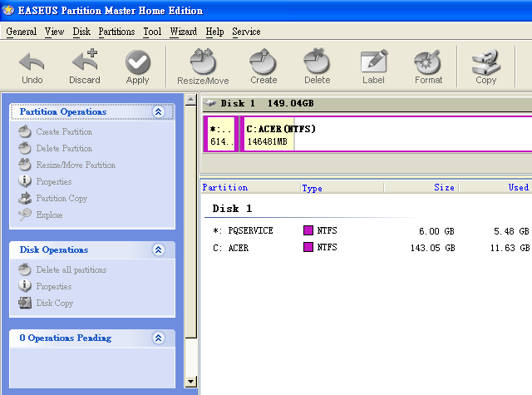Click the Format toolbar icon
532x395 pixels.
coord(428,62)
